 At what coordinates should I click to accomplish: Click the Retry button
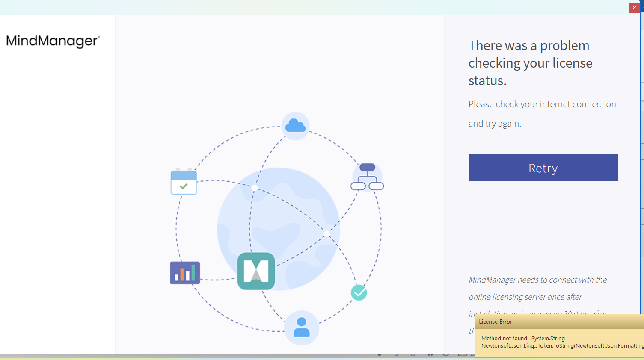click(x=543, y=168)
